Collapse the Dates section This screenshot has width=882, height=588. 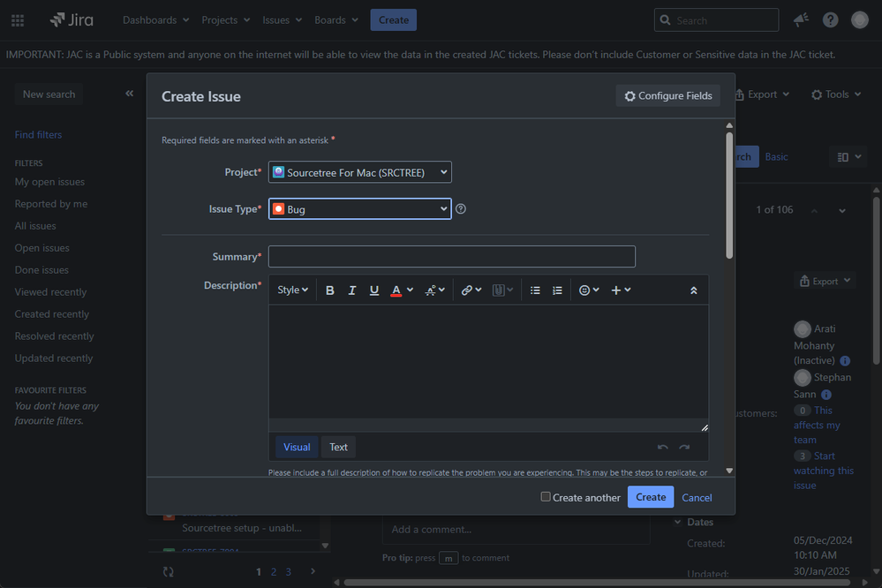point(677,522)
